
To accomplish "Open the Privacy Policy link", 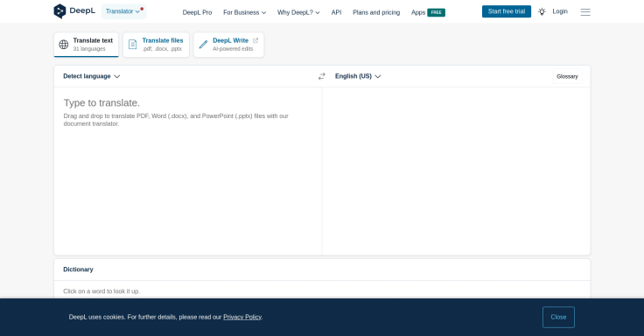I will (242, 317).
